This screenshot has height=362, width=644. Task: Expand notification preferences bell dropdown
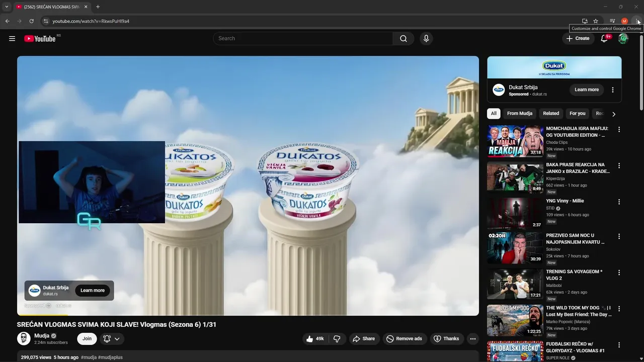pos(112,339)
